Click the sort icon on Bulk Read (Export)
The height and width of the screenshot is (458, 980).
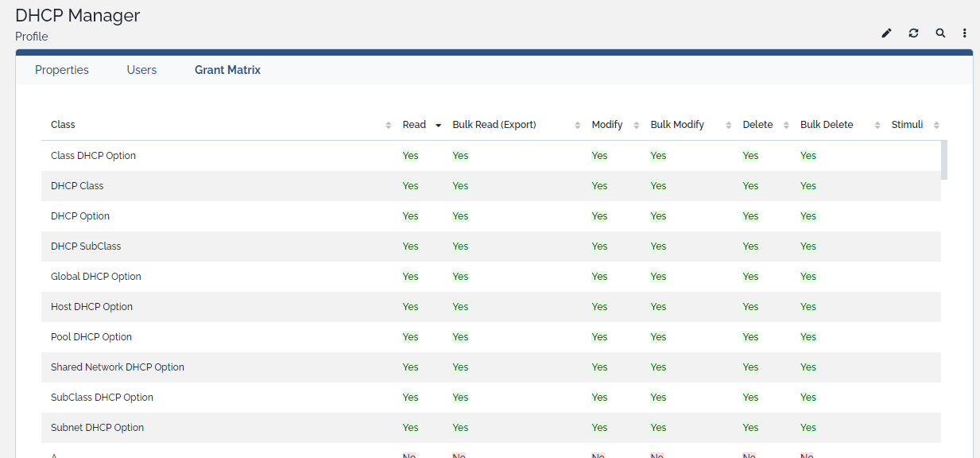coord(578,126)
